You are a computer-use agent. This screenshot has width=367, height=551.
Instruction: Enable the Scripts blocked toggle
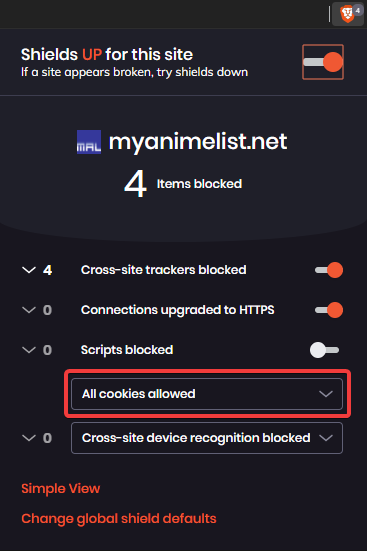click(x=324, y=350)
